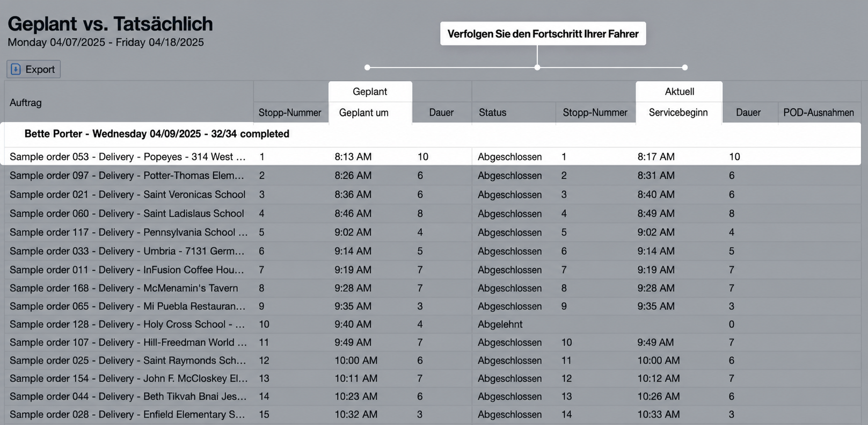Click the Geplant vs. Tatsächlich heading
Screen dimensions: 868x425
(110, 24)
